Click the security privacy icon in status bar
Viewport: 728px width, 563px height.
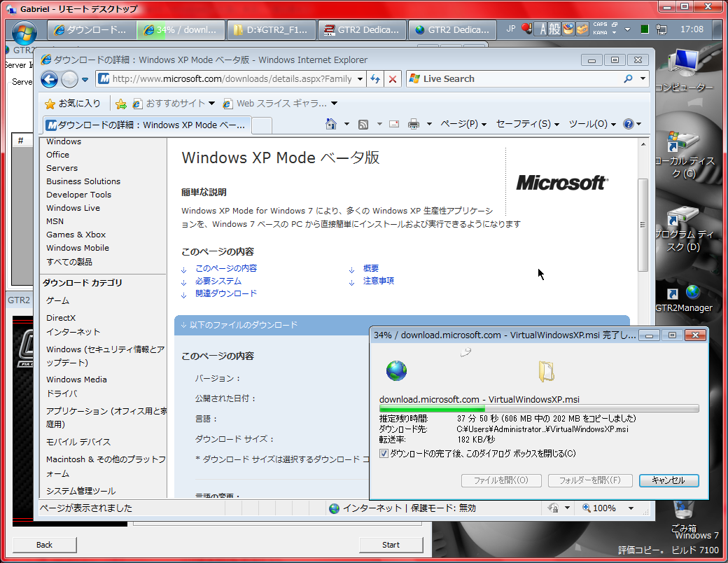pos(553,508)
